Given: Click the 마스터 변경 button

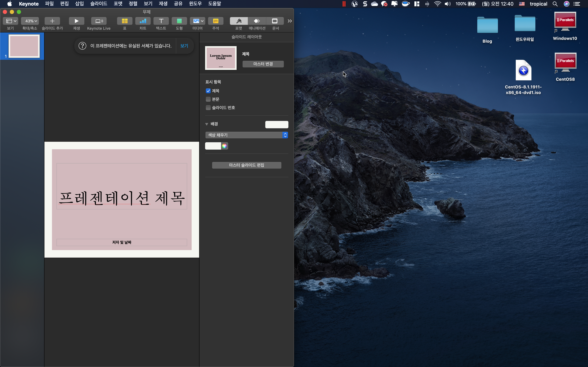Looking at the screenshot, I should click(263, 64).
